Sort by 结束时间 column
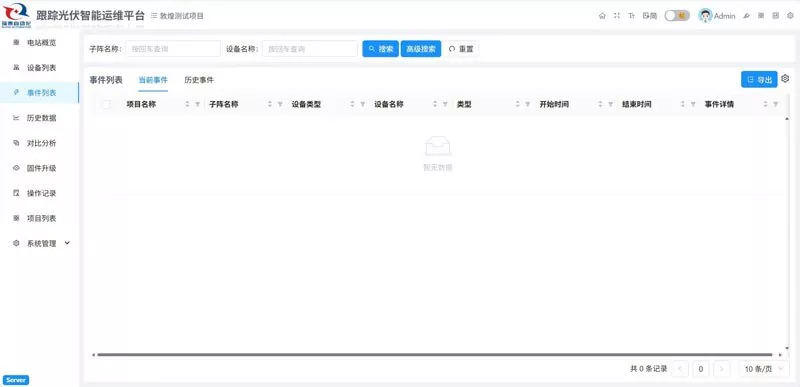Viewport: 800px width, 387px height. (x=683, y=105)
